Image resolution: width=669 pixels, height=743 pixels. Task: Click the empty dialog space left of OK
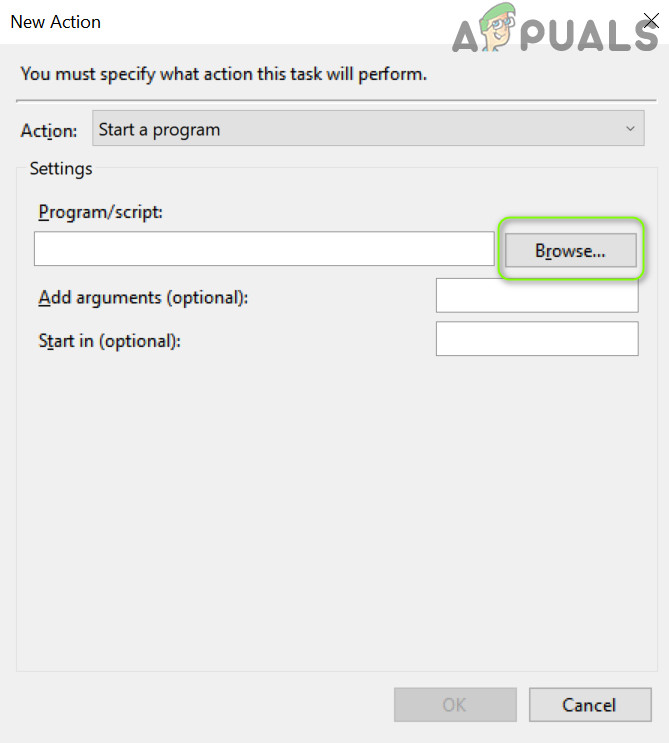click(x=200, y=705)
